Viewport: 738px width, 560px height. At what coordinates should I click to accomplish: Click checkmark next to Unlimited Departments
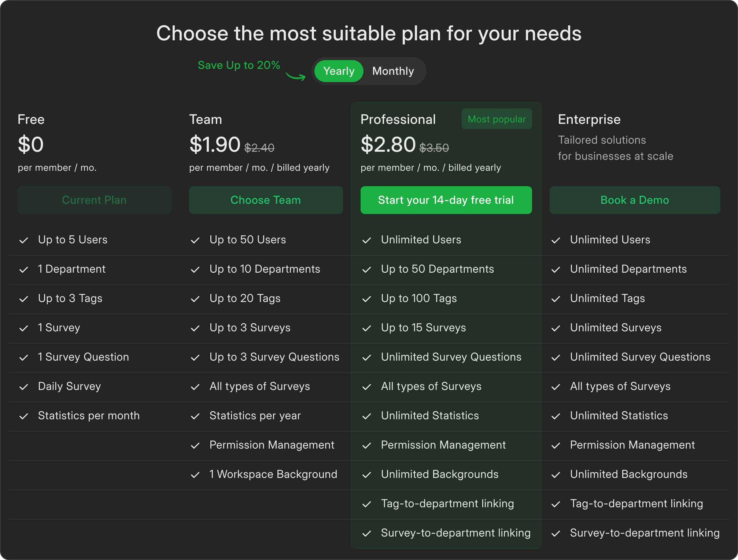[556, 270]
